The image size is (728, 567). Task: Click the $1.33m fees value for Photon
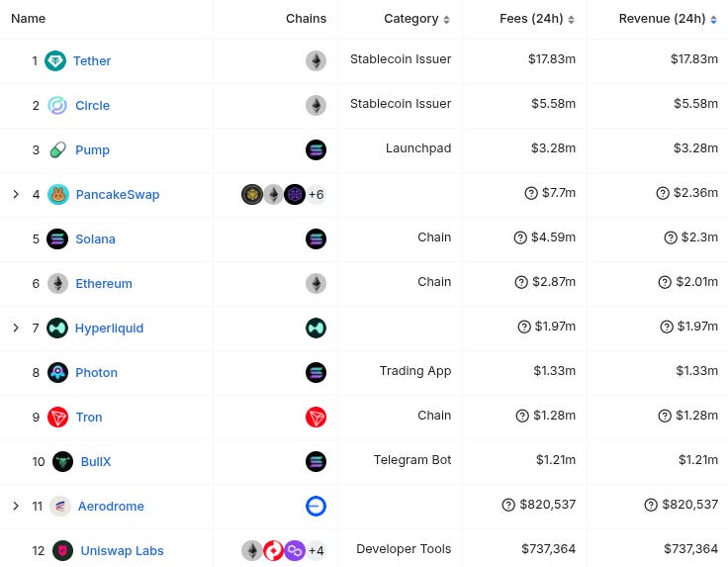click(x=554, y=370)
